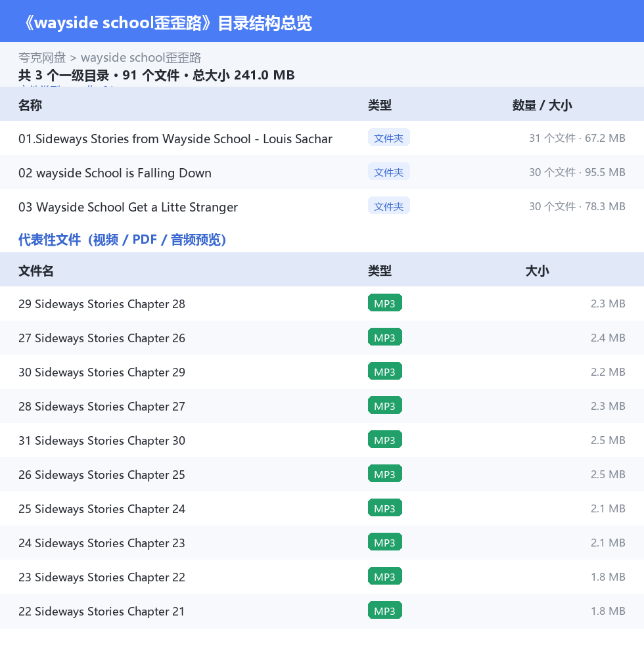Click MP3 badge for Chapter 24
Viewport: 644px width, 649px height.
tap(384, 508)
